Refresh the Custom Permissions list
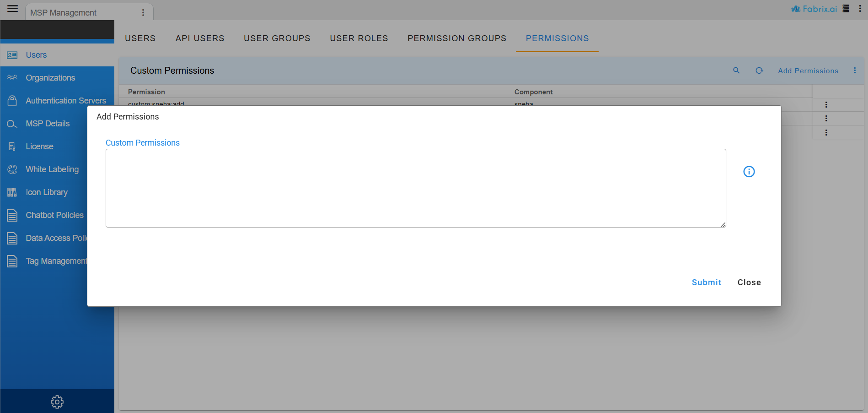 [x=759, y=71]
